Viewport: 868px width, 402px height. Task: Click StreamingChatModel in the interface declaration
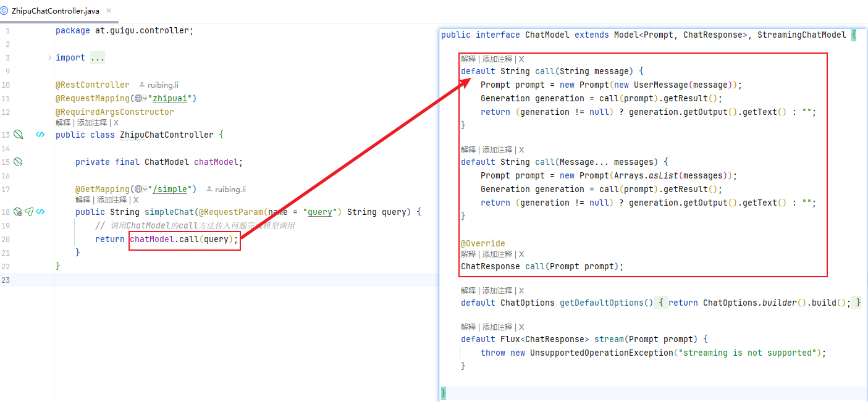pyautogui.click(x=802, y=35)
